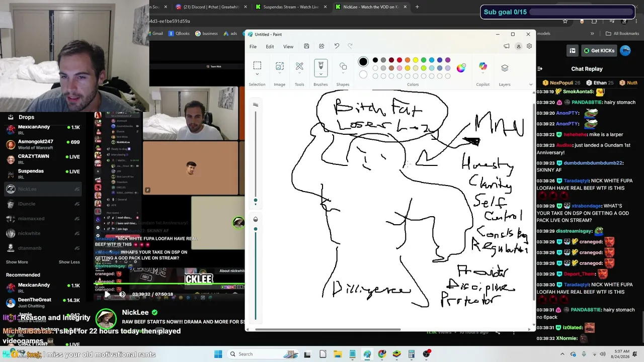
Task: Open Calculator from the taskbar
Action: pos(412,354)
